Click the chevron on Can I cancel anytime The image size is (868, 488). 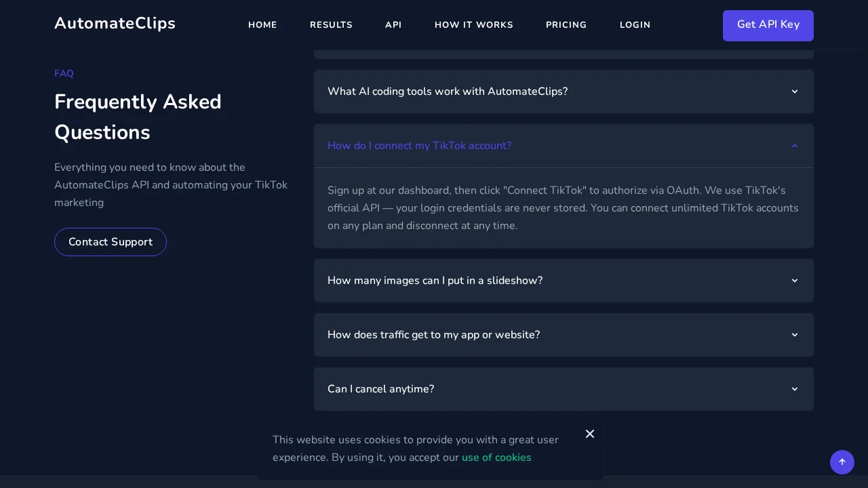(794, 389)
